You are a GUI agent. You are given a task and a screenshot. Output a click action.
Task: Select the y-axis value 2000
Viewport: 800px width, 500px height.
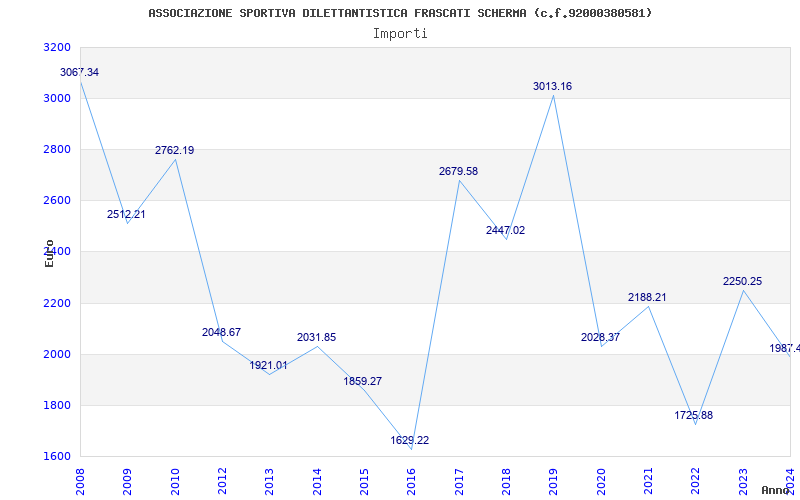point(57,355)
